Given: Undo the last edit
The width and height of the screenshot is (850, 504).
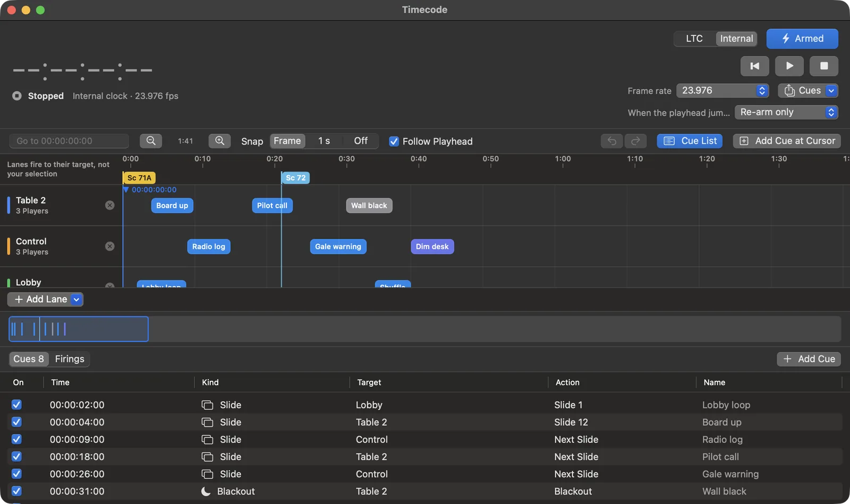Looking at the screenshot, I should pos(612,141).
